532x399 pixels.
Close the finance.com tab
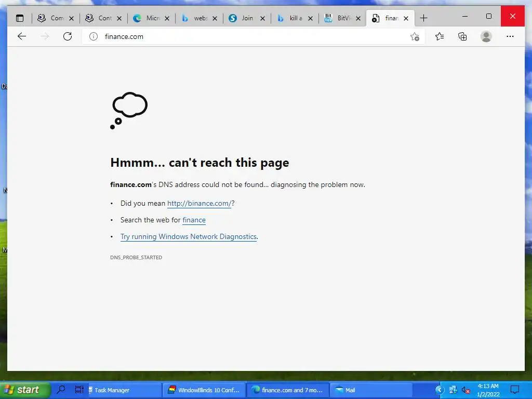(406, 18)
